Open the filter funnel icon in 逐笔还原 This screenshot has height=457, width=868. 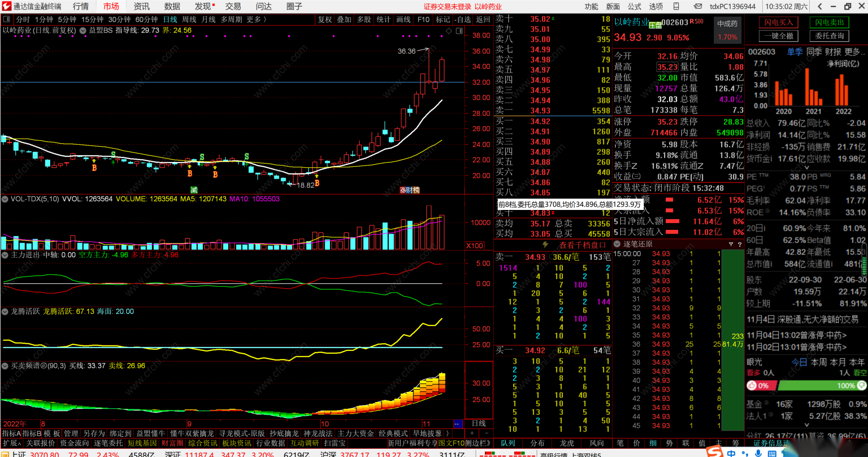tap(731, 244)
